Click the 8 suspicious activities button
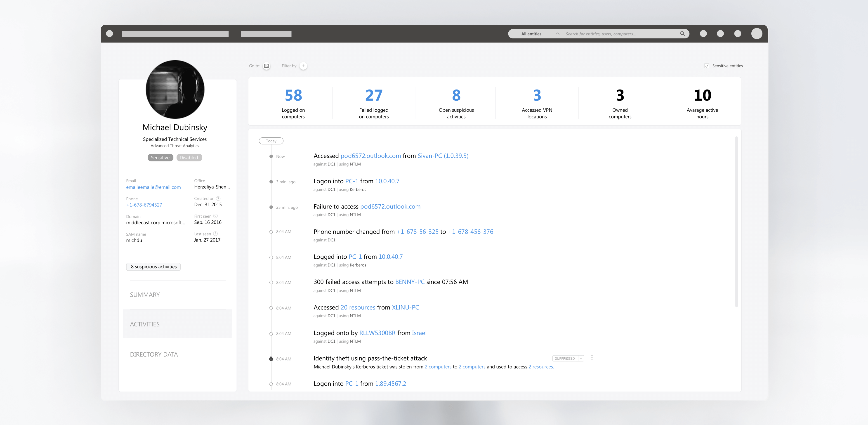Screen dimensions: 868x425 [x=153, y=267]
